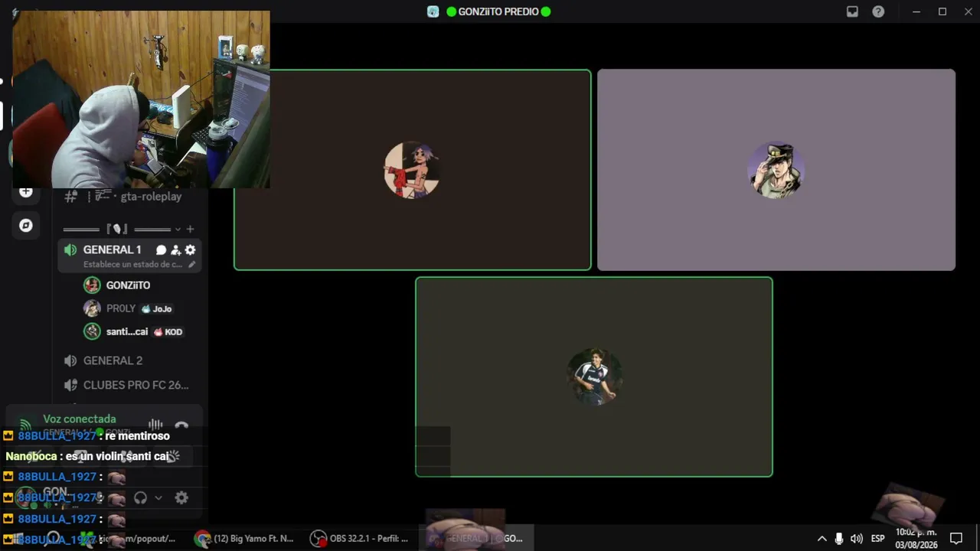Switch the ESP input language indicator
Screen dimensions: 980x551
click(878, 538)
